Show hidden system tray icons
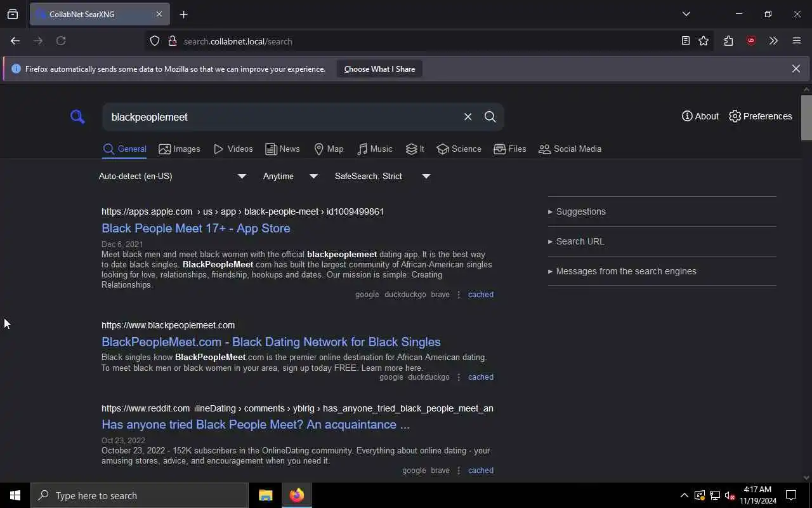Screen dimensions: 812x508 (684, 495)
